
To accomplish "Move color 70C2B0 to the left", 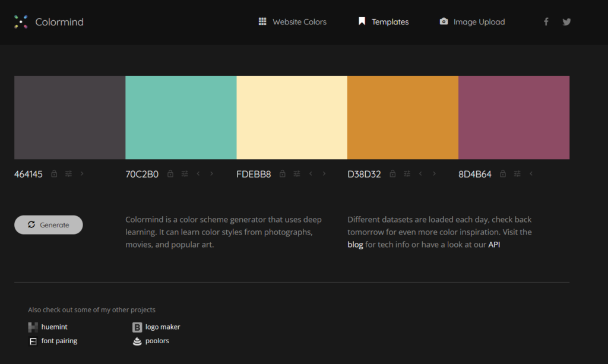I will pos(198,173).
